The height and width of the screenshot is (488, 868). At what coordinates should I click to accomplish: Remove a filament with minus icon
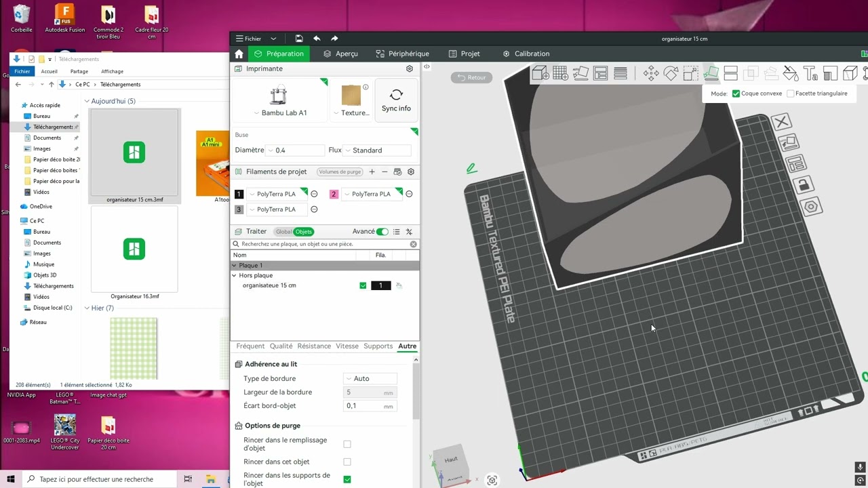(384, 171)
